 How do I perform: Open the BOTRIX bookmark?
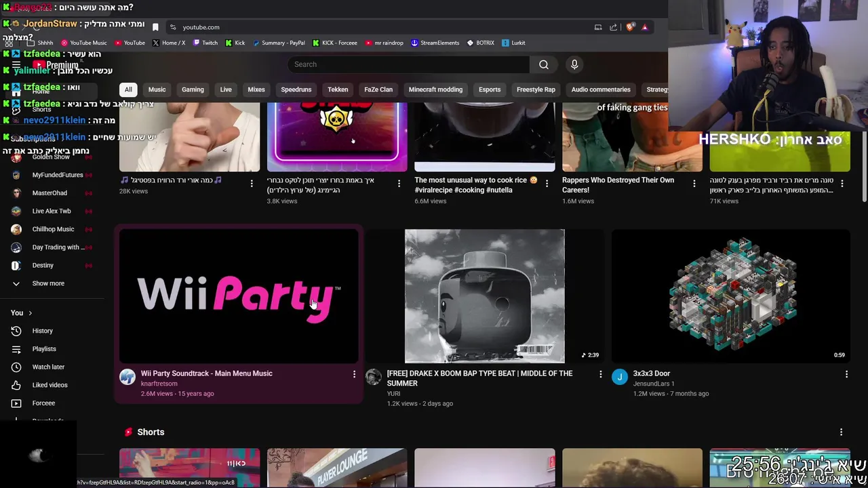480,43
